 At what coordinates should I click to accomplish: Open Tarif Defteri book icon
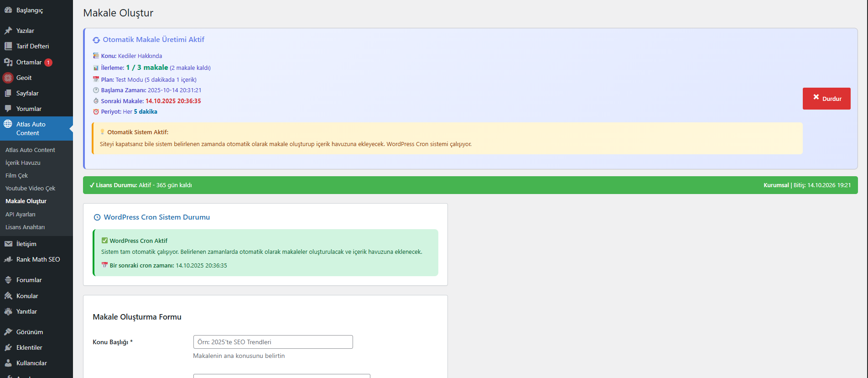[8, 46]
